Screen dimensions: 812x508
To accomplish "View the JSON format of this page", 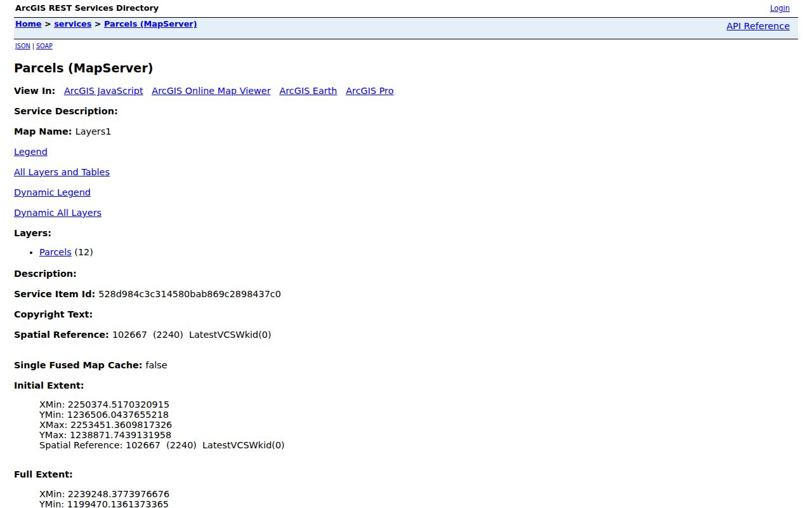I will coord(23,46).
